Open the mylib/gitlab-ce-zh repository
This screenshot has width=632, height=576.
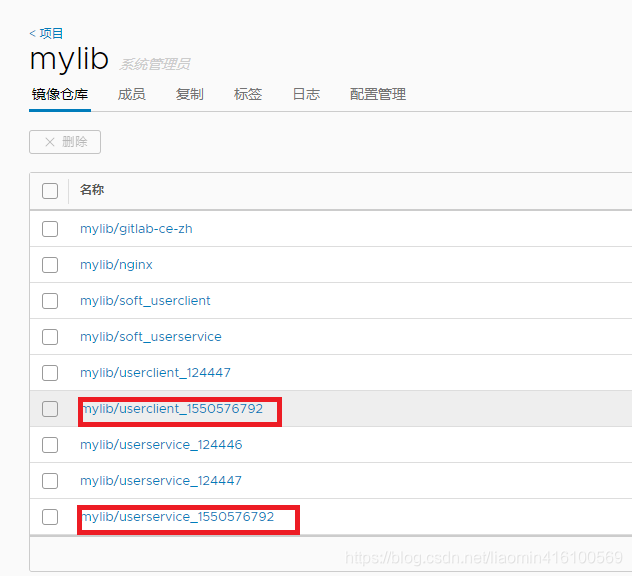(136, 229)
